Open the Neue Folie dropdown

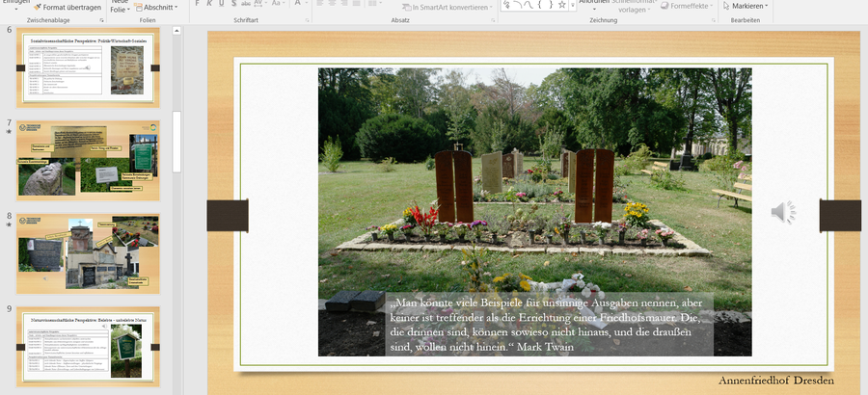(121, 6)
